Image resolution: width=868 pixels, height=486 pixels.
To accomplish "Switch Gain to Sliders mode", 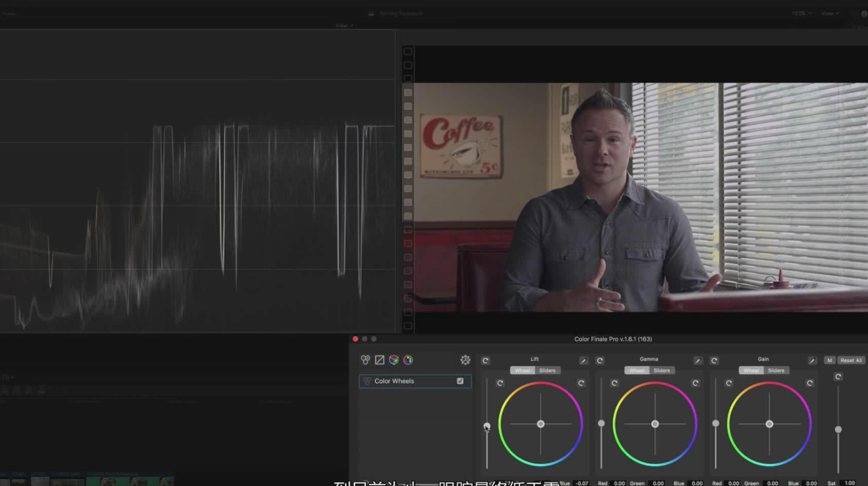I will [x=776, y=370].
